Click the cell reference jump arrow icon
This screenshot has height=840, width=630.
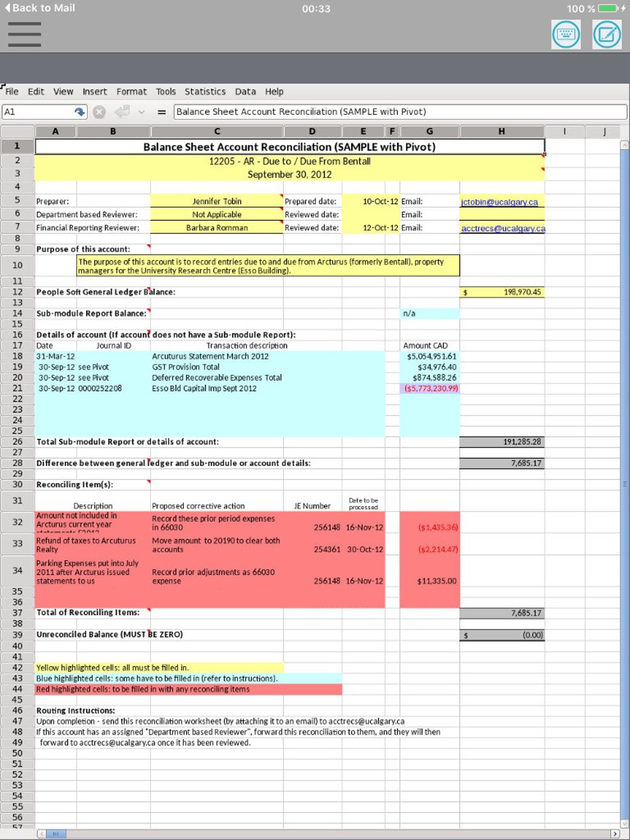pos(79,112)
